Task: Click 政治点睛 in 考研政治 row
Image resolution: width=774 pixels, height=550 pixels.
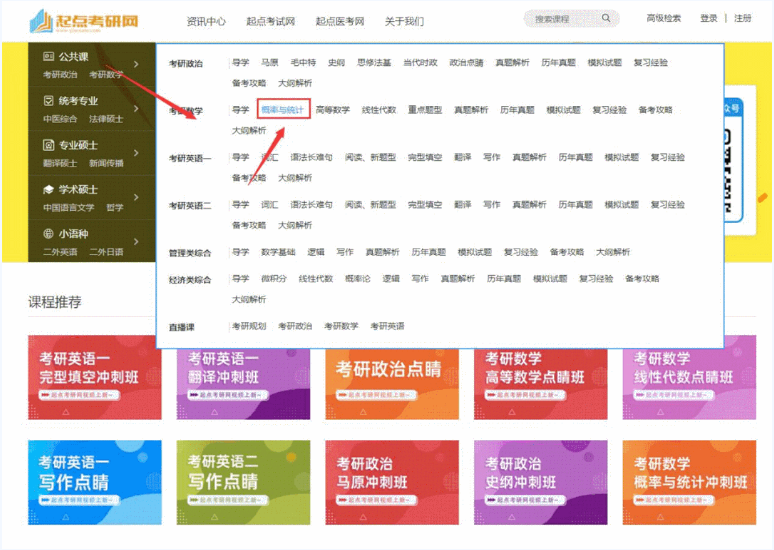Action: 466,63
